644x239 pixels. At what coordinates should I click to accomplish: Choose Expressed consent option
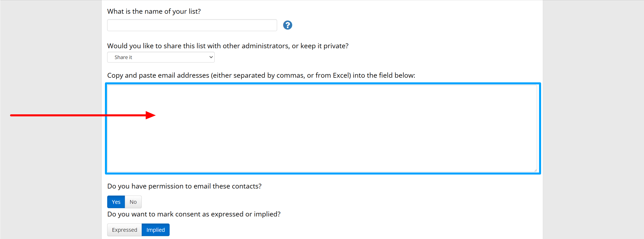(x=125, y=230)
